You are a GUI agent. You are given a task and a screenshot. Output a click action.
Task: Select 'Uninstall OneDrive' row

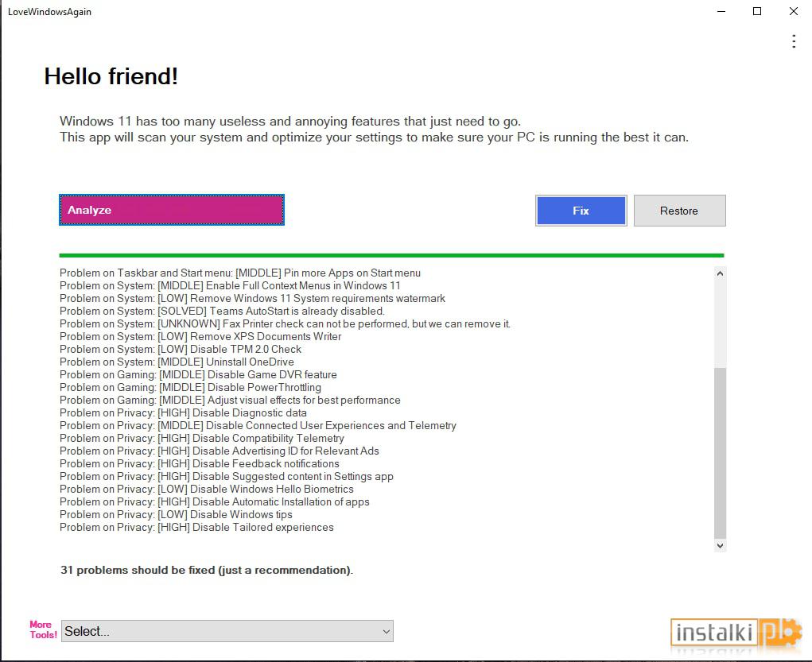point(177,362)
